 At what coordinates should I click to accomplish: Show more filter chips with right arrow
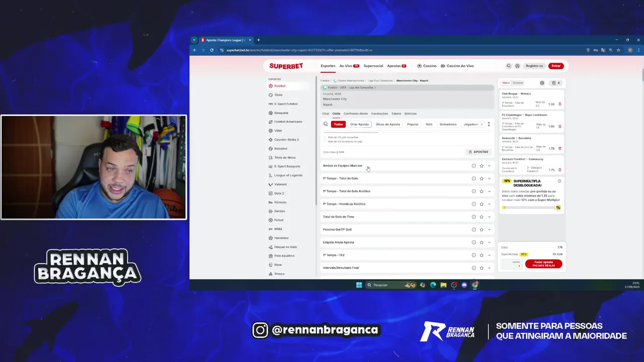pos(481,124)
